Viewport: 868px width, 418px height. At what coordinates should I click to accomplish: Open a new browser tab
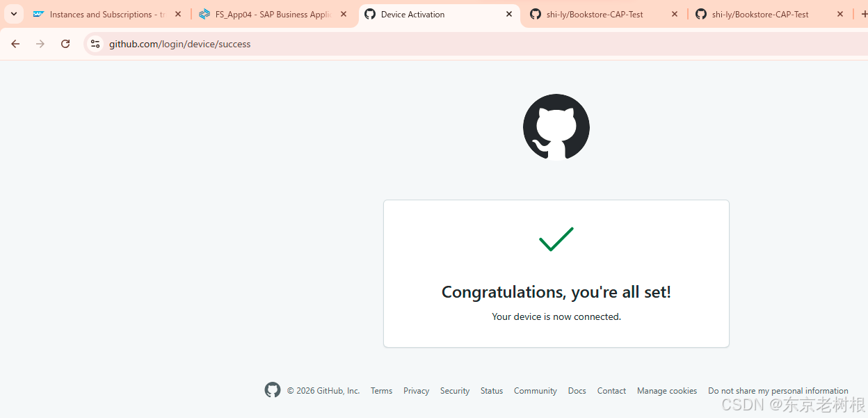pos(863,14)
